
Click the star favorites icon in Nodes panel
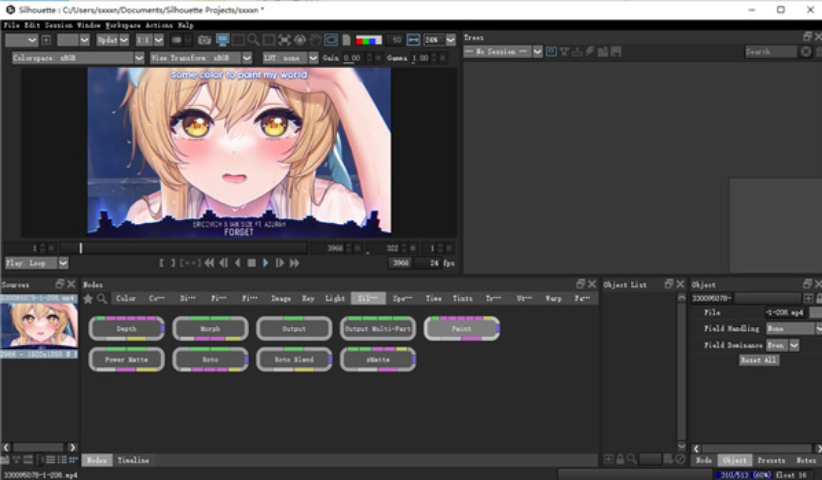tap(88, 298)
